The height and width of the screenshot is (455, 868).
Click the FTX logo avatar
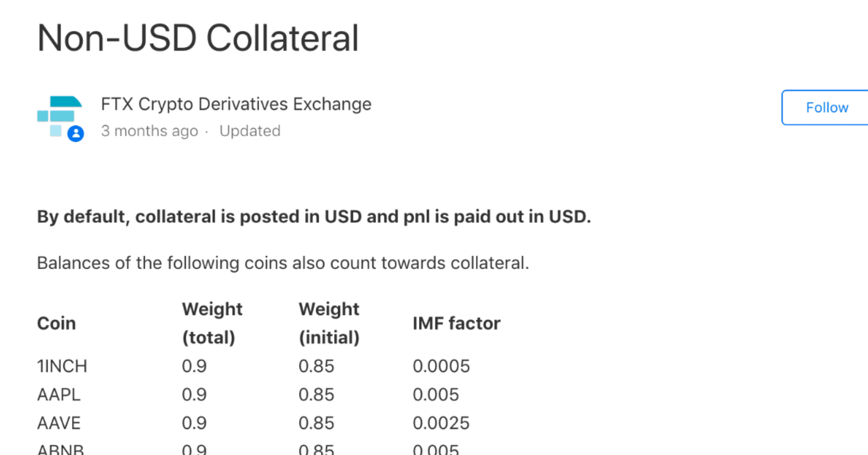59,115
